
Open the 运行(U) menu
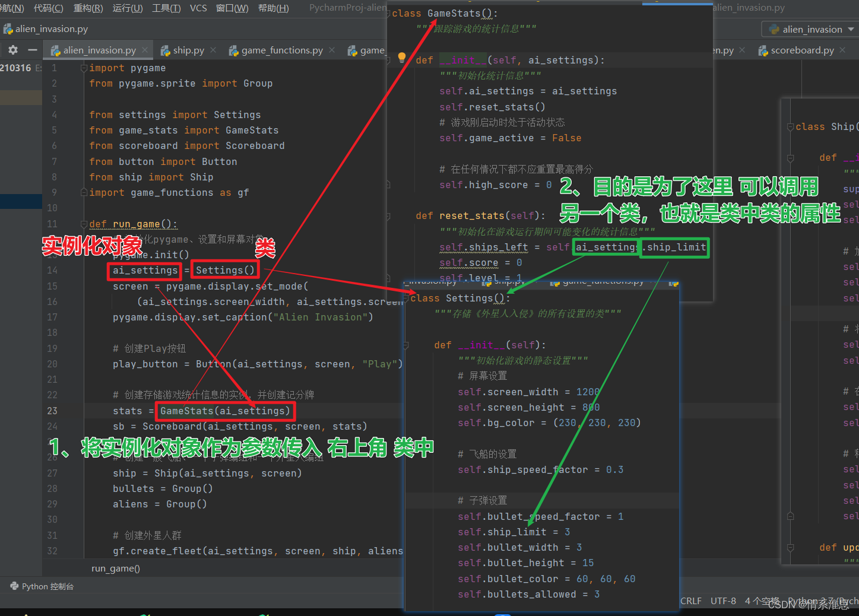(x=128, y=8)
